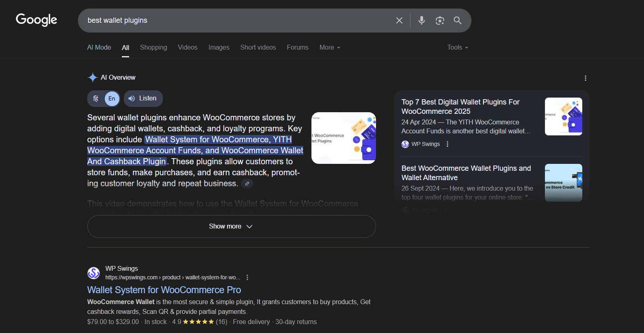Click the source link chip icon
This screenshot has width=644, height=333.
[x=247, y=184]
